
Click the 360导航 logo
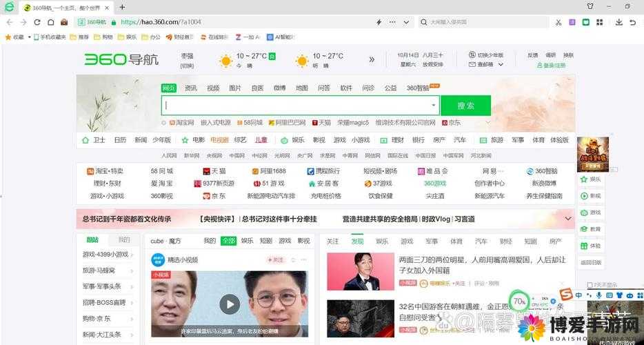(x=121, y=59)
